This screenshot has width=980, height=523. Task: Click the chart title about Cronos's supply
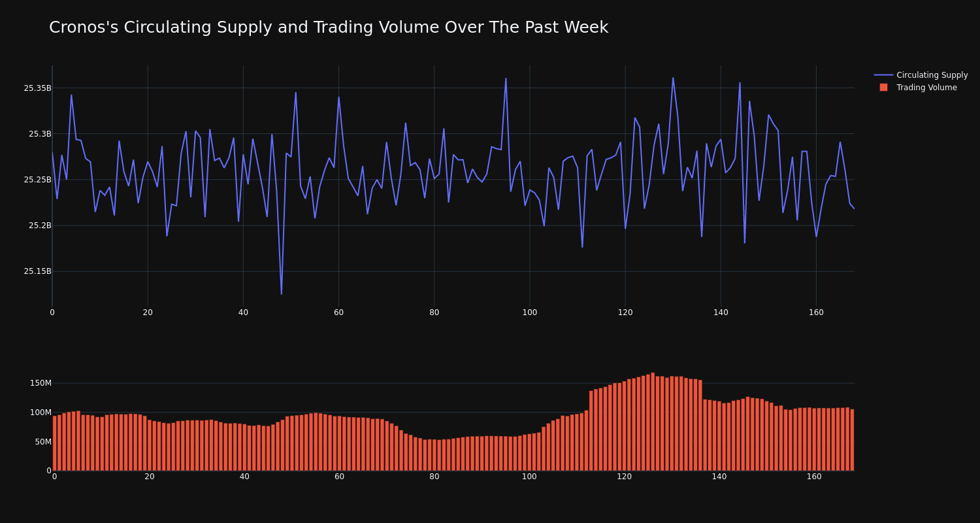(x=329, y=27)
